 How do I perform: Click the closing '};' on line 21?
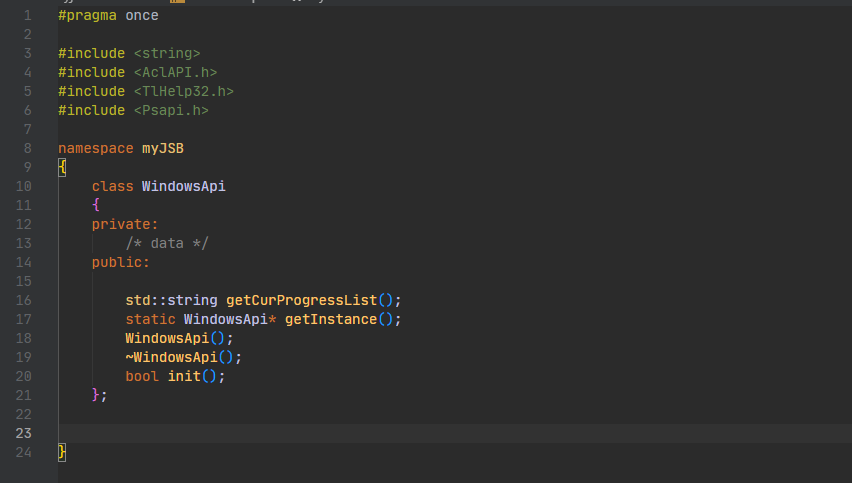pos(99,395)
